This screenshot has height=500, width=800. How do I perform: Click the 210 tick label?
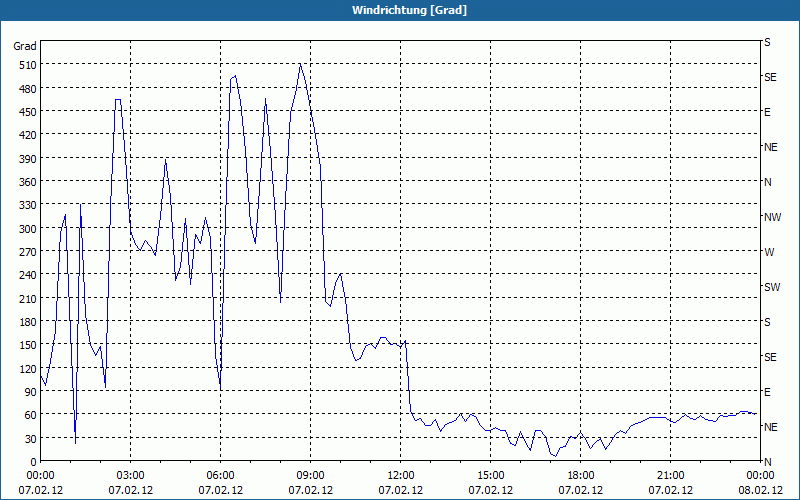tap(28, 298)
